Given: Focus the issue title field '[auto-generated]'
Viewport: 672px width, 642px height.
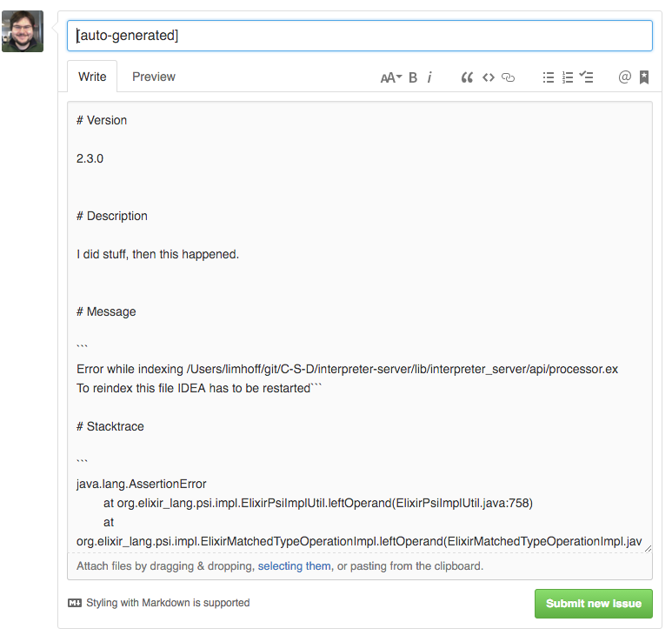Looking at the screenshot, I should tap(360, 36).
